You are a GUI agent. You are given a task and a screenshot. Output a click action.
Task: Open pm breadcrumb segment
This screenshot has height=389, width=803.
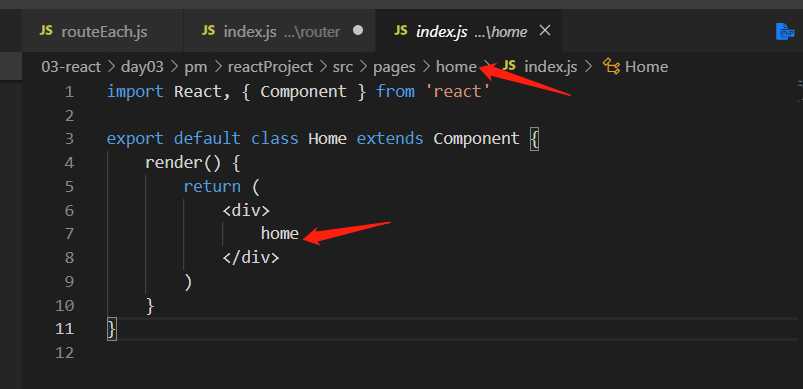(x=195, y=67)
